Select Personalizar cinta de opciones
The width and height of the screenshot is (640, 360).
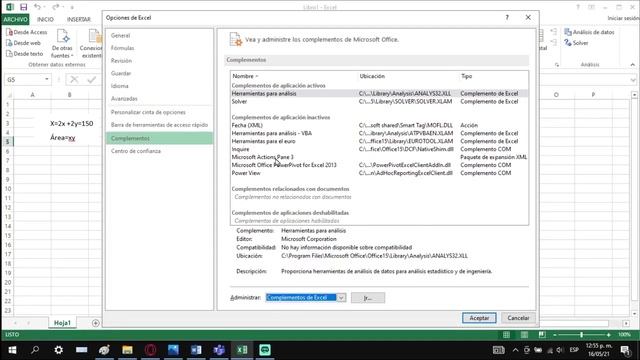pos(159,112)
